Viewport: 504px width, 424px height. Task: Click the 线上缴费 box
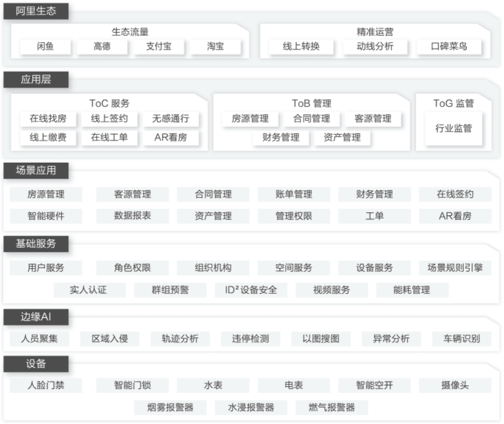(x=48, y=138)
